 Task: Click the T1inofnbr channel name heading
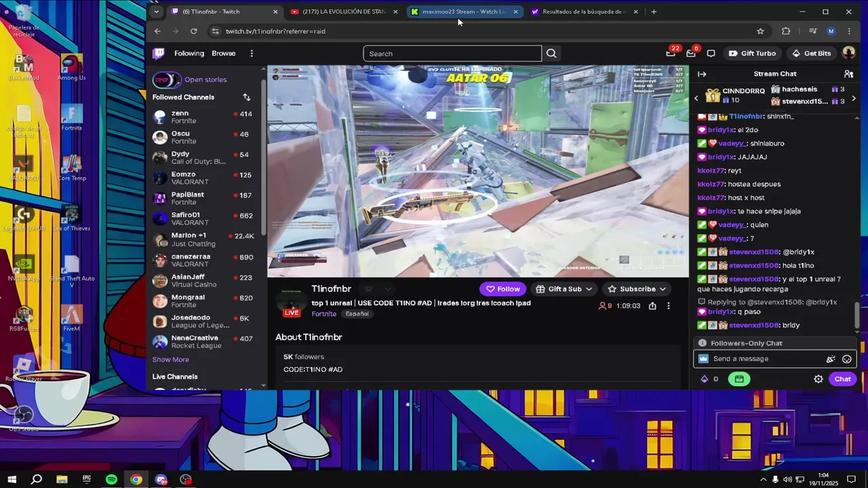point(332,289)
